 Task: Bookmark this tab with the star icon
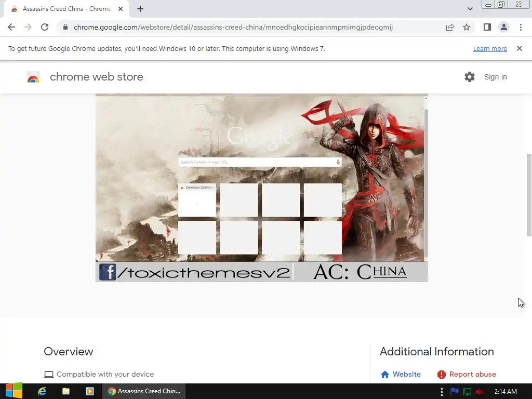(x=467, y=27)
